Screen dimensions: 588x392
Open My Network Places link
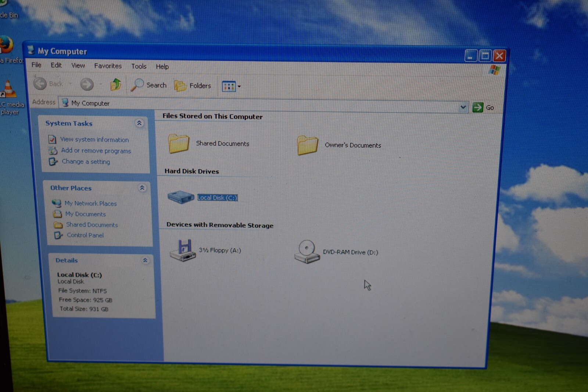[90, 203]
